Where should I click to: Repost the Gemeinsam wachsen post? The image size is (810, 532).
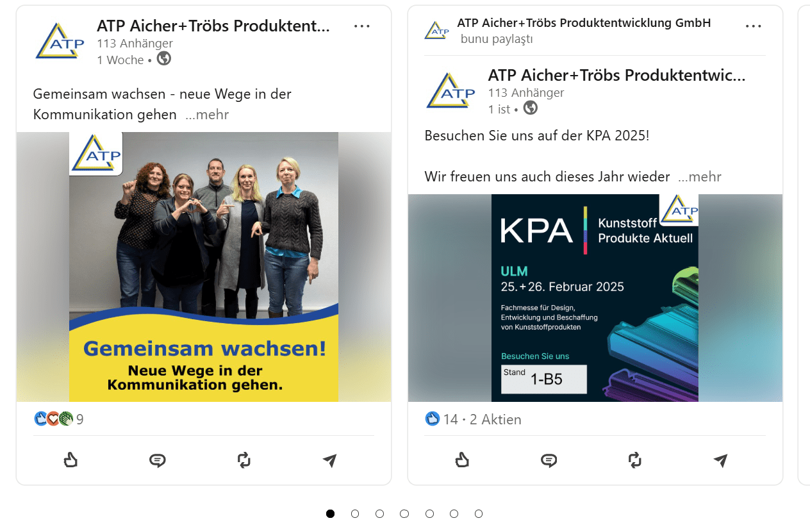point(244,460)
